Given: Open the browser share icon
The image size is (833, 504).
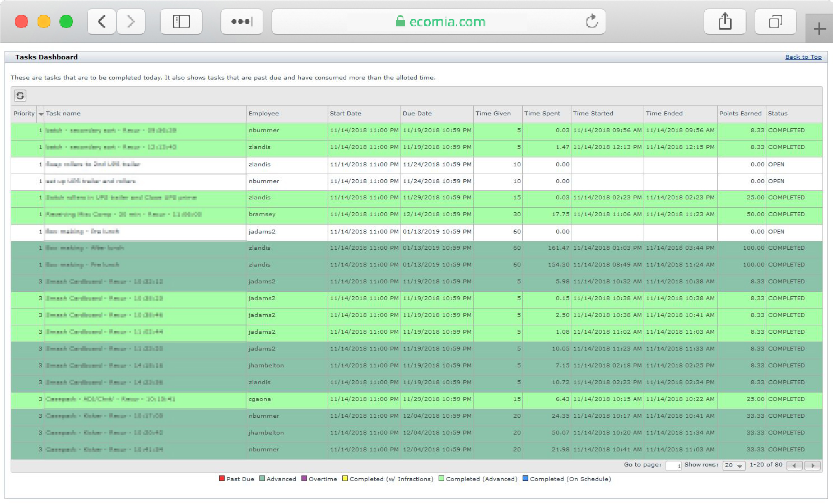Looking at the screenshot, I should pyautogui.click(x=725, y=22).
